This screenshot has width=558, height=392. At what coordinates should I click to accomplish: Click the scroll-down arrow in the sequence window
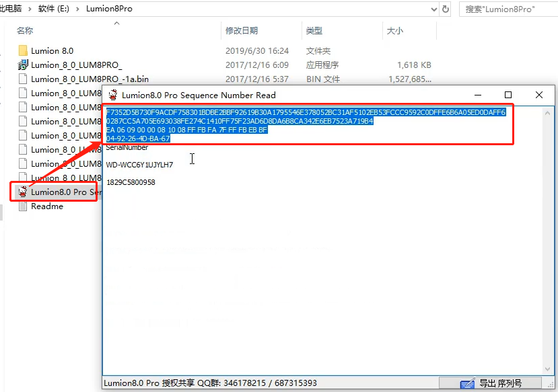(547, 369)
